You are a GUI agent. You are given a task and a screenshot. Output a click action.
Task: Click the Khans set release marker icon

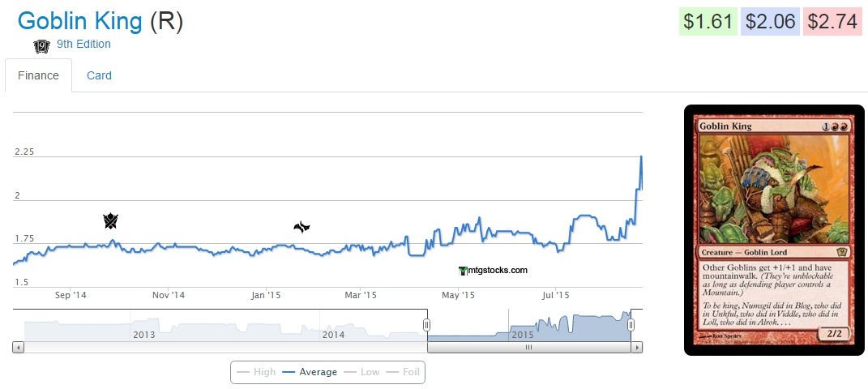click(x=111, y=220)
